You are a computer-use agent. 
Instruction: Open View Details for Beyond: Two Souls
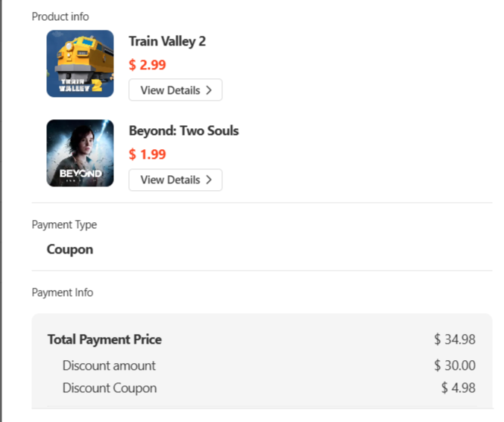[x=174, y=180]
